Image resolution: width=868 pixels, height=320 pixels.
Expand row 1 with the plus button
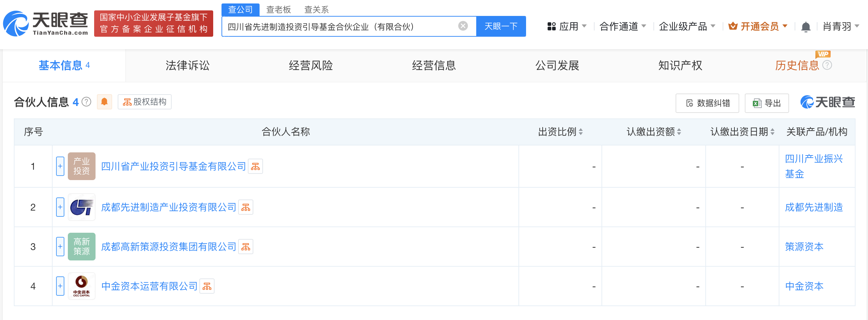click(x=60, y=166)
